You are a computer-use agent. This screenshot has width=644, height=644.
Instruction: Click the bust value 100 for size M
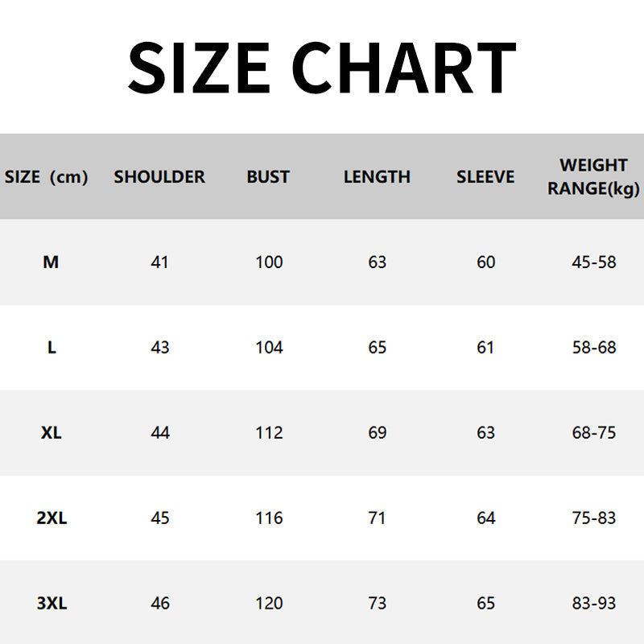(269, 262)
